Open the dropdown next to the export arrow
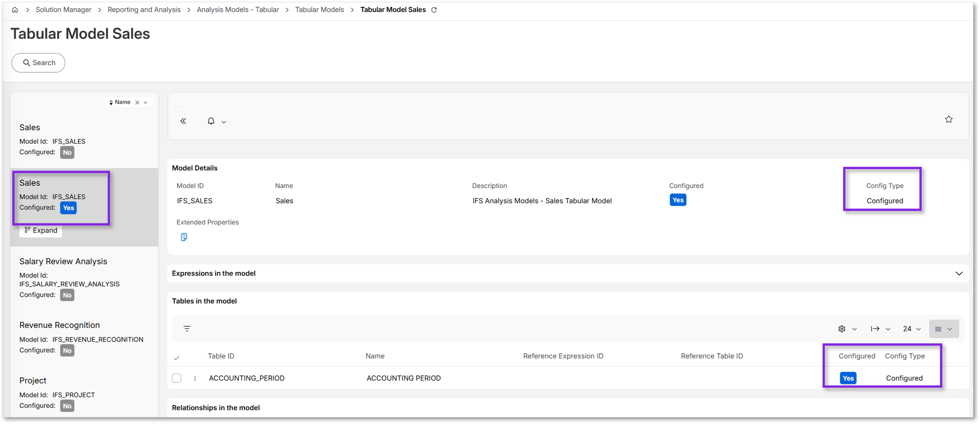Image resolution: width=980 pixels, height=424 pixels. click(888, 329)
